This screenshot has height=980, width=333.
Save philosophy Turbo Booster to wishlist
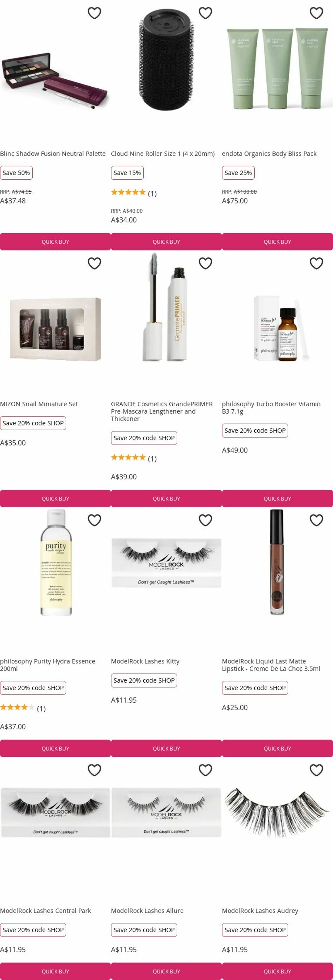pos(316,263)
